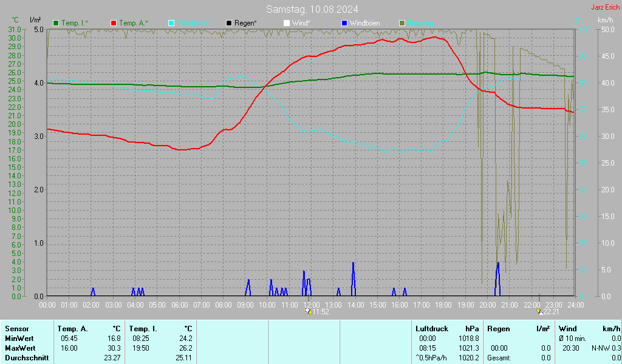The width and height of the screenshot is (622, 364).
Task: Select the Windböen legend label
Action: pyautogui.click(x=364, y=23)
